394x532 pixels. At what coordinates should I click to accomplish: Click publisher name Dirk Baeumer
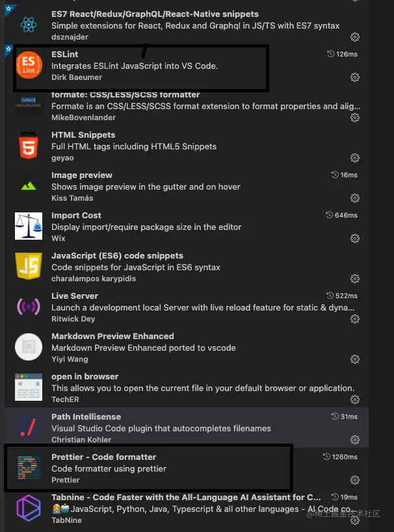pos(77,77)
